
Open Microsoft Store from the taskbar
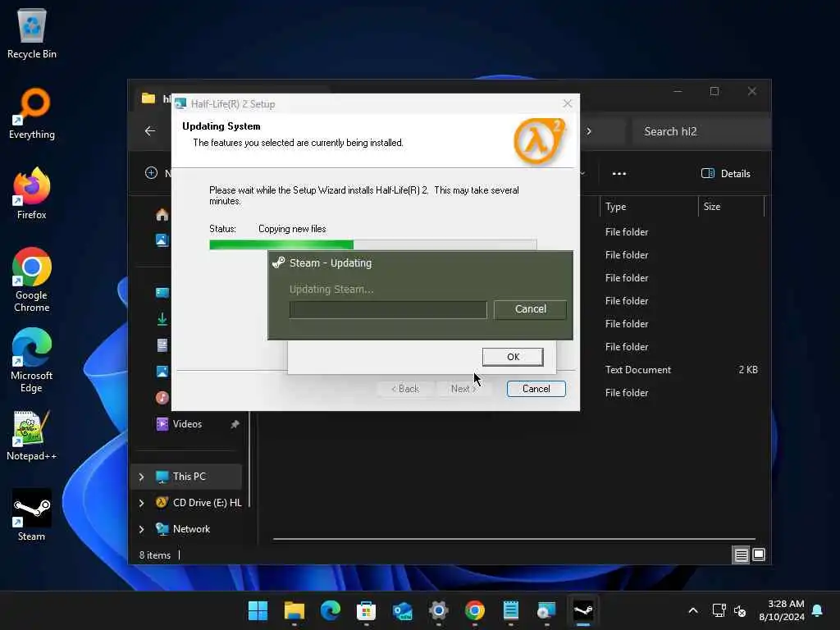[x=367, y=610]
